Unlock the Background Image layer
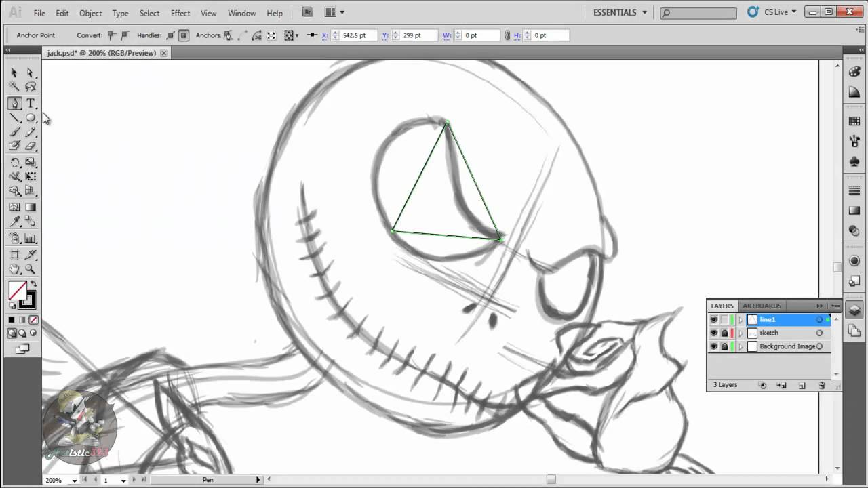Viewport: 868px width, 488px height. tap(724, 346)
